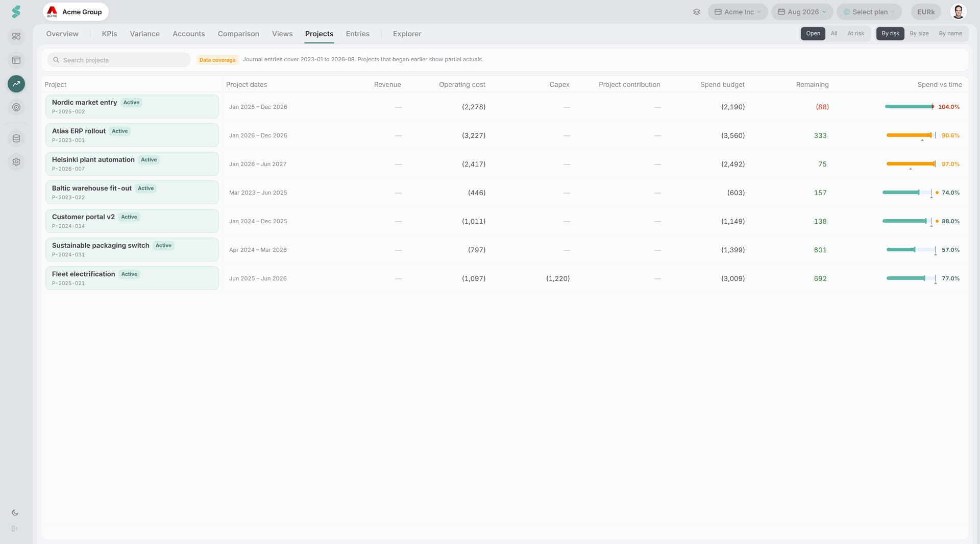
Task: Click the Spend vs time column header
Action: click(939, 85)
